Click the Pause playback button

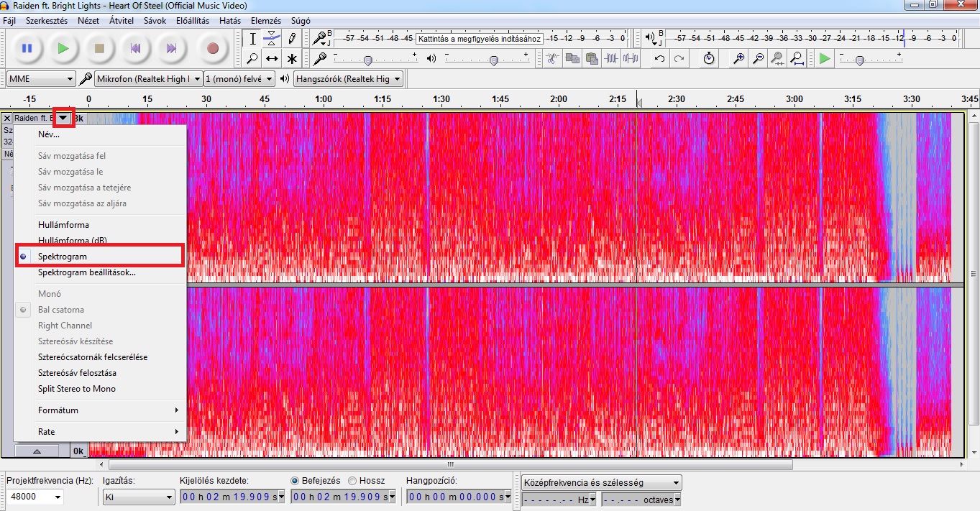[27, 48]
